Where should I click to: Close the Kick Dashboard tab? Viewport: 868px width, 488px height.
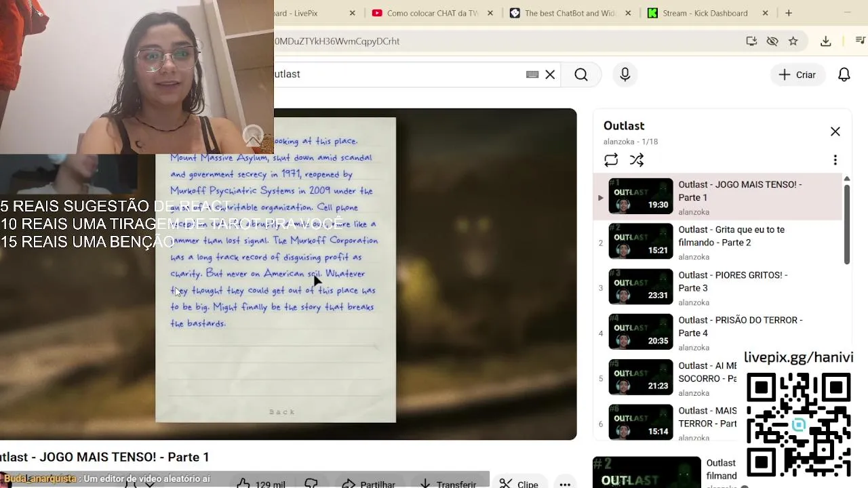[766, 13]
